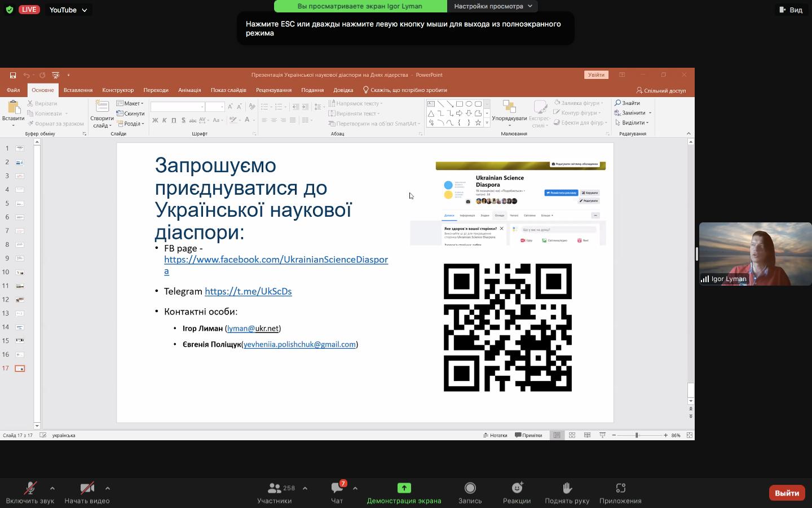The image size is (812, 508).
Task: Click the Raise Hand icon
Action: click(567, 488)
